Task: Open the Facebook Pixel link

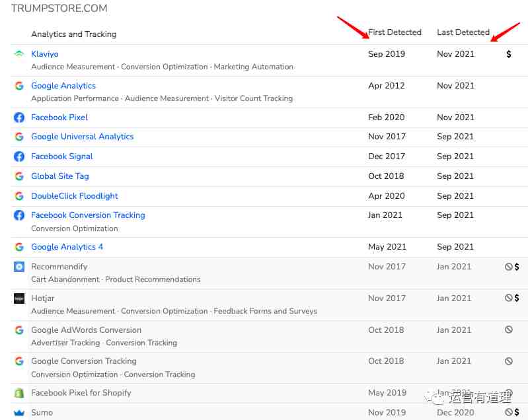Action: click(x=59, y=117)
